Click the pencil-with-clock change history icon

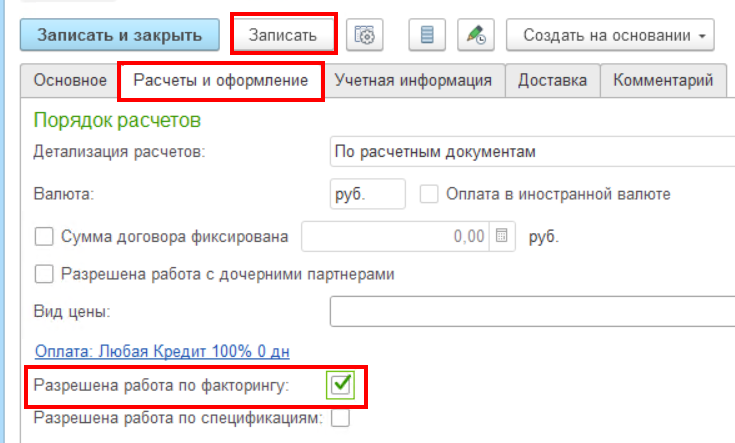(x=476, y=35)
